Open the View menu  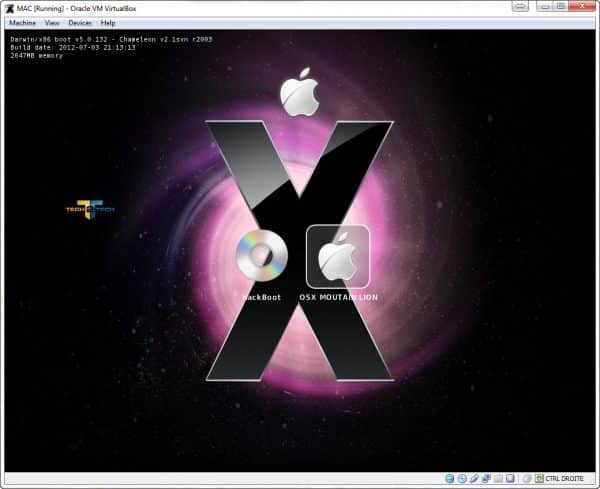[52, 22]
